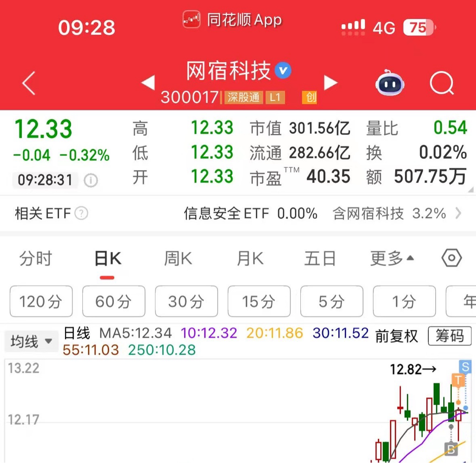Tap stock code 300017
This screenshot has width=476, height=463.
pyautogui.click(x=190, y=98)
